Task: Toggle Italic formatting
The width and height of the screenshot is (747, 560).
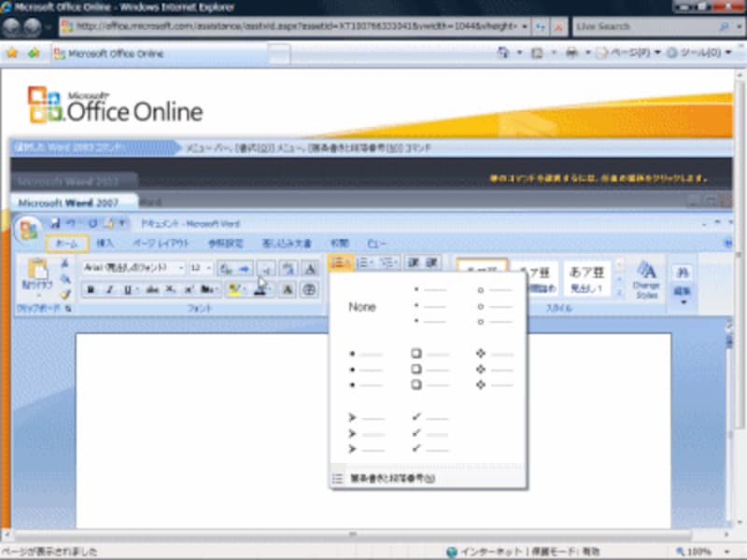Action: coord(109,288)
